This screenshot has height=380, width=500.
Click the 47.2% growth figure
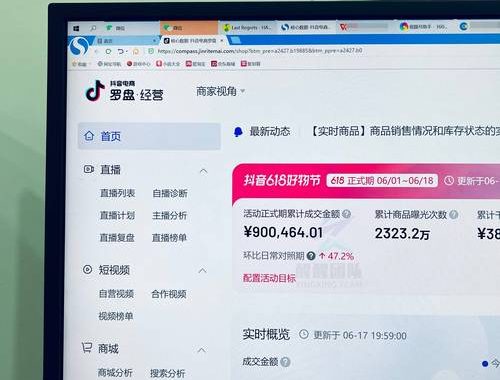click(340, 256)
